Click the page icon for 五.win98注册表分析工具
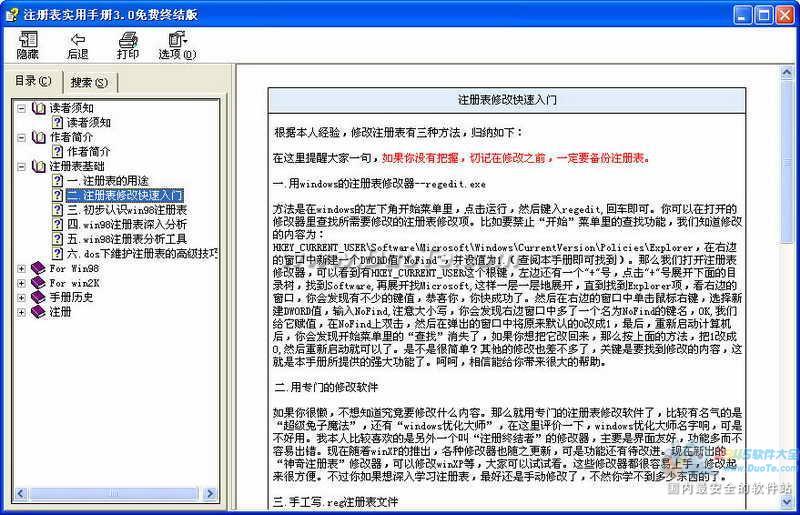This screenshot has width=800, height=515. click(x=58, y=239)
